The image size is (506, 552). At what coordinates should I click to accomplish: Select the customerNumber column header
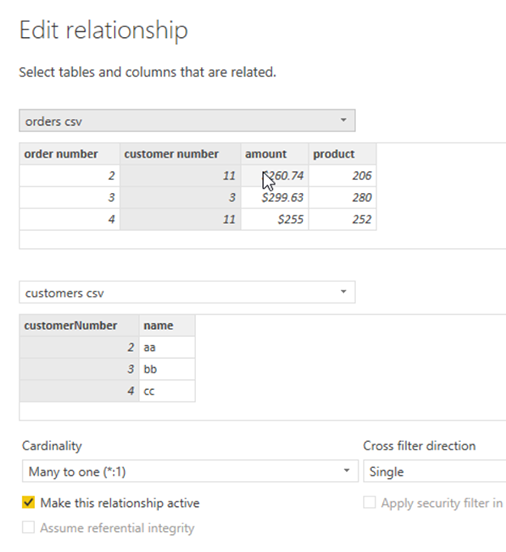pos(79,325)
